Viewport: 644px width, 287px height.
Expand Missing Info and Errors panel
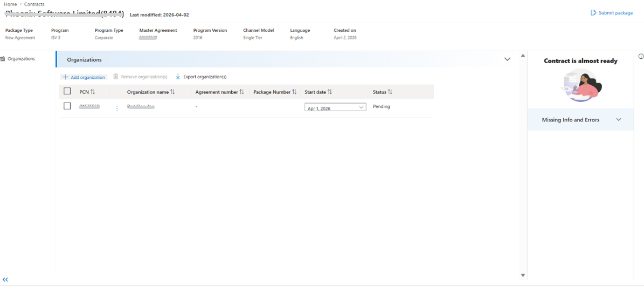[580, 120]
